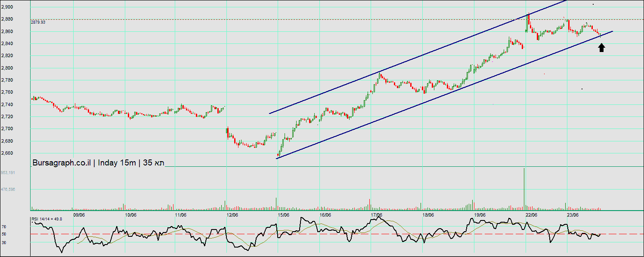Click the 09/06 date label
Viewport: 644px width, 257px height.
pyautogui.click(x=79, y=215)
